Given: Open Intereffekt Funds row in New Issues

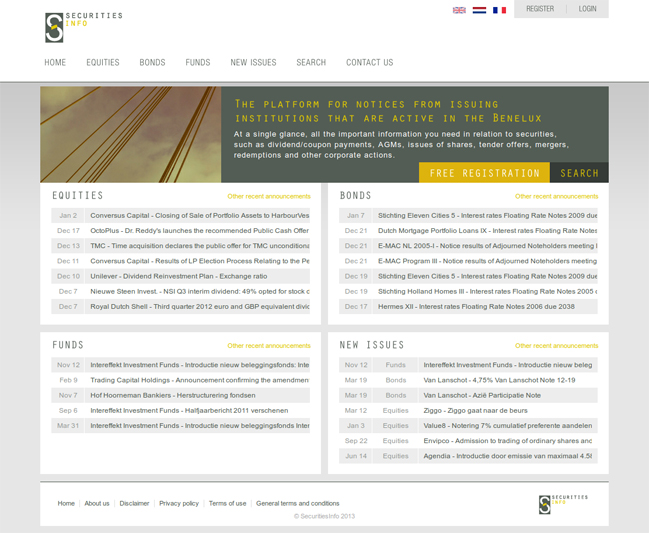Looking at the screenshot, I should click(468, 365).
